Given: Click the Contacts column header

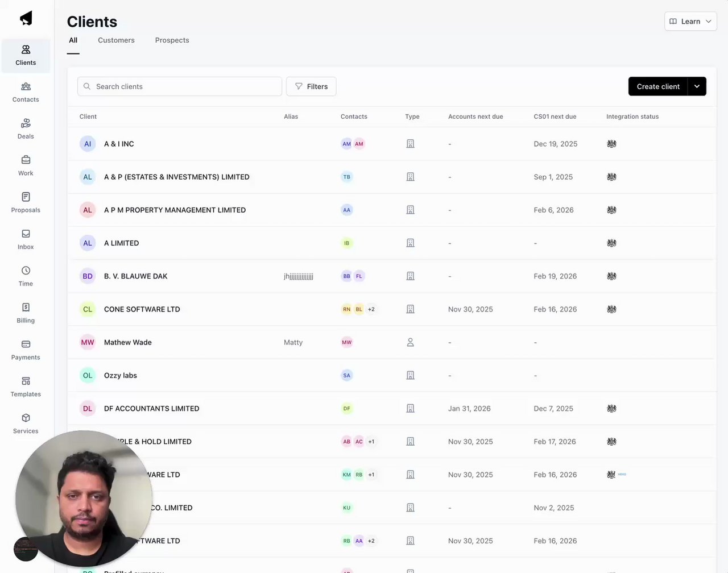Looking at the screenshot, I should coord(354,117).
